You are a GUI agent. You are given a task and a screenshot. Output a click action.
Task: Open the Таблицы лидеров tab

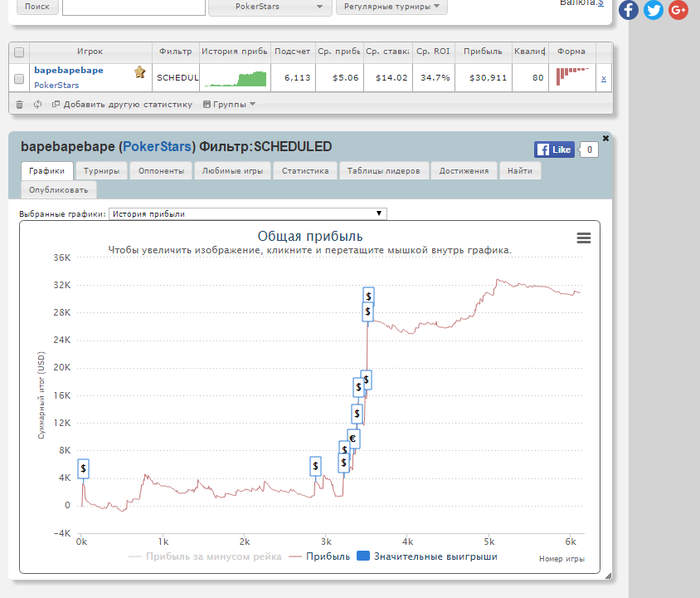(383, 171)
